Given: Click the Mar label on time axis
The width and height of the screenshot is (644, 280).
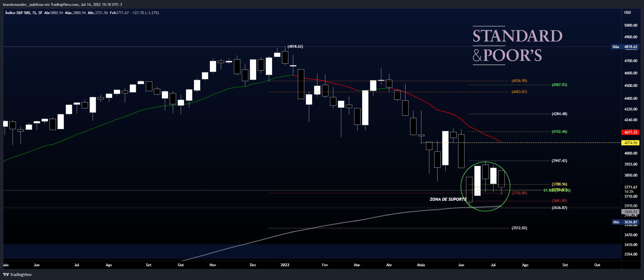Looking at the screenshot, I should 357,265.
